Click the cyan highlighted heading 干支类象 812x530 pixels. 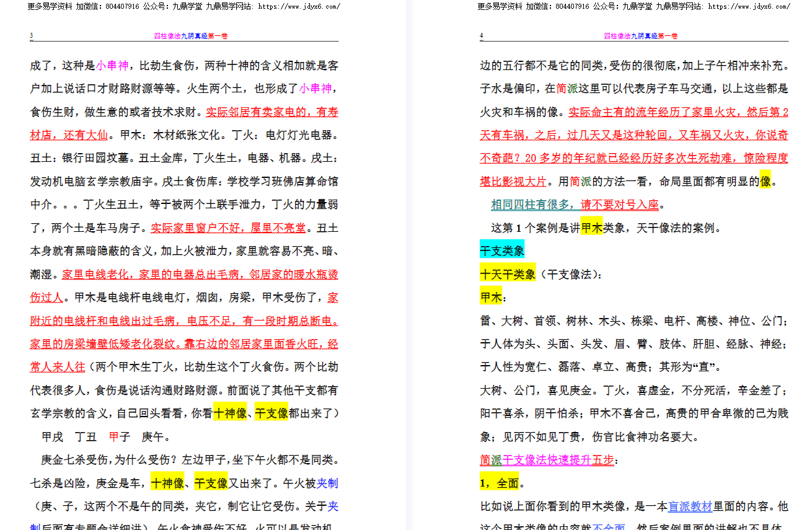point(502,250)
